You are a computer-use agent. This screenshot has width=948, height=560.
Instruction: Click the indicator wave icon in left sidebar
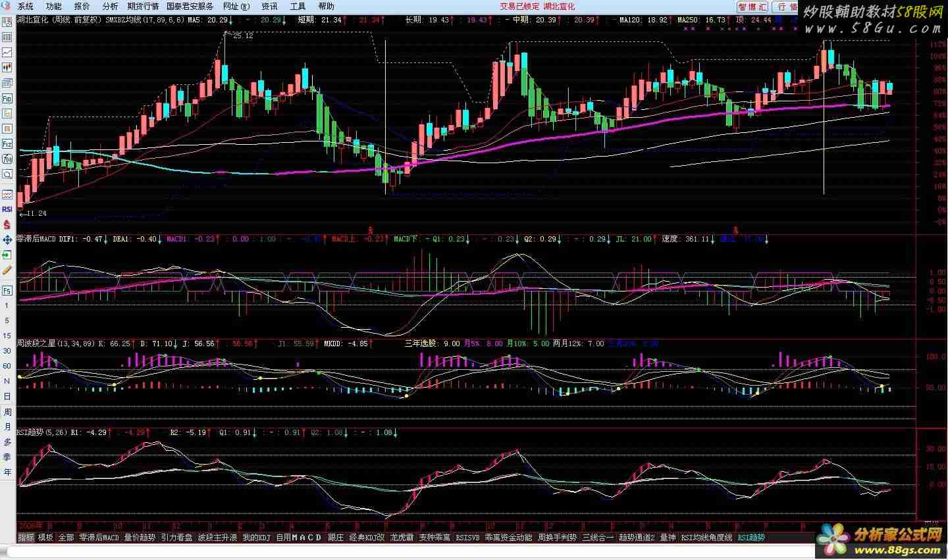7,195
